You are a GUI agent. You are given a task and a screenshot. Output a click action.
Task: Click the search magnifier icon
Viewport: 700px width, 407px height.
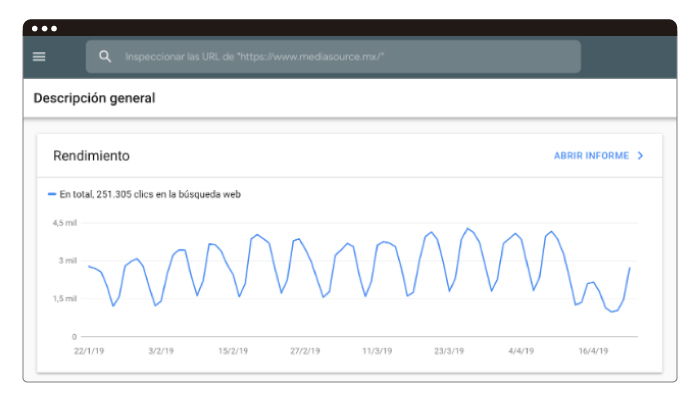click(105, 56)
